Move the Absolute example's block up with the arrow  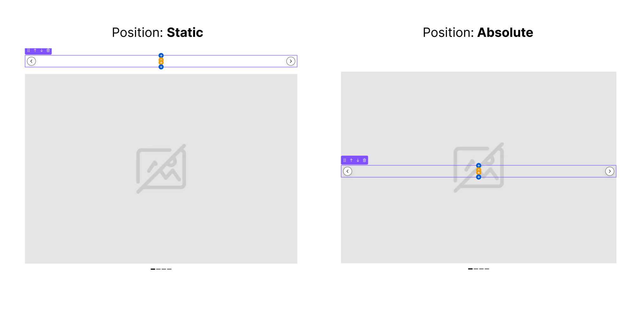point(352,160)
